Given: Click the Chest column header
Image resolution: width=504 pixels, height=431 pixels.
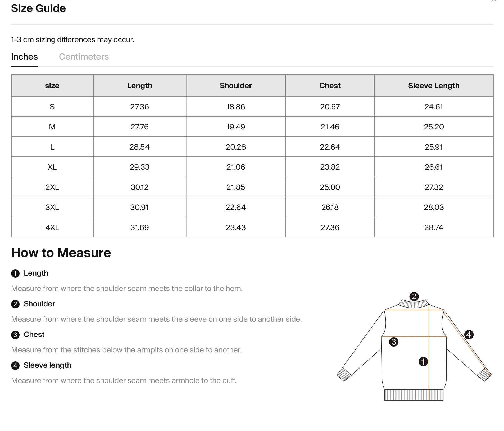Looking at the screenshot, I should pyautogui.click(x=330, y=86).
